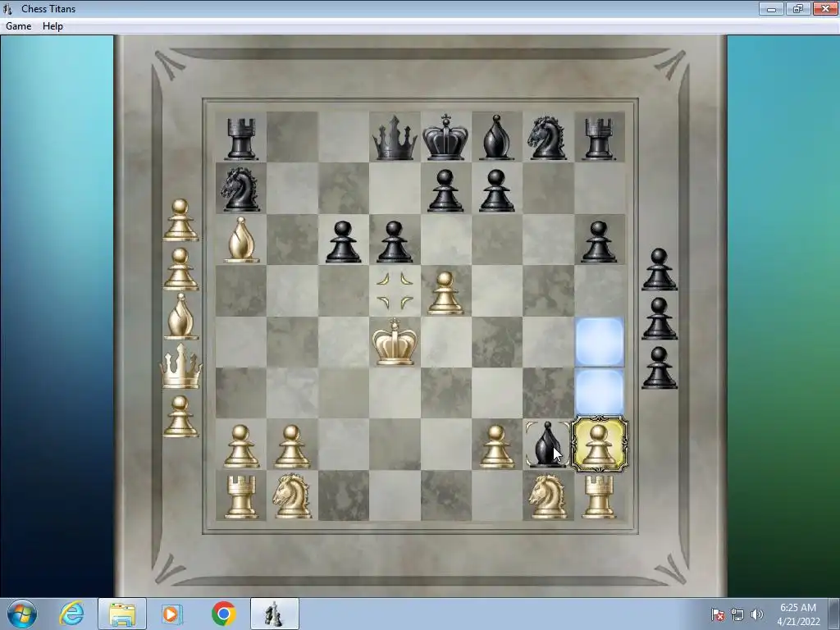Capture the black bishop on g2
Screen dimensions: 840x630
547,445
